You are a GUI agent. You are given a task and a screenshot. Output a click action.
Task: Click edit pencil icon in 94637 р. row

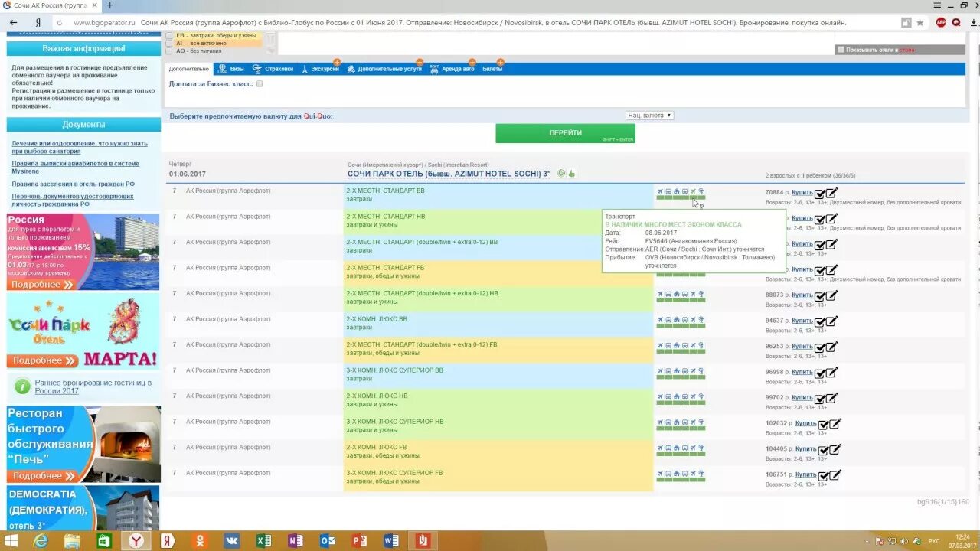point(831,321)
